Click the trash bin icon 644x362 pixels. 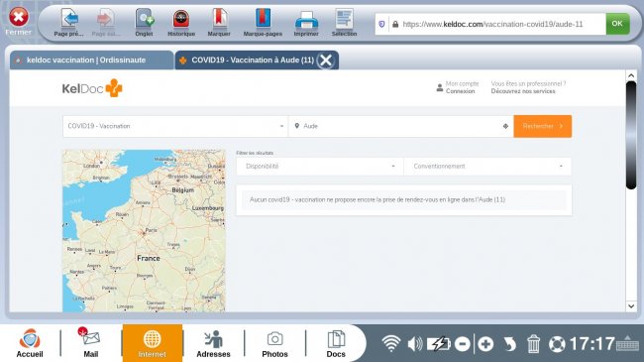click(533, 344)
